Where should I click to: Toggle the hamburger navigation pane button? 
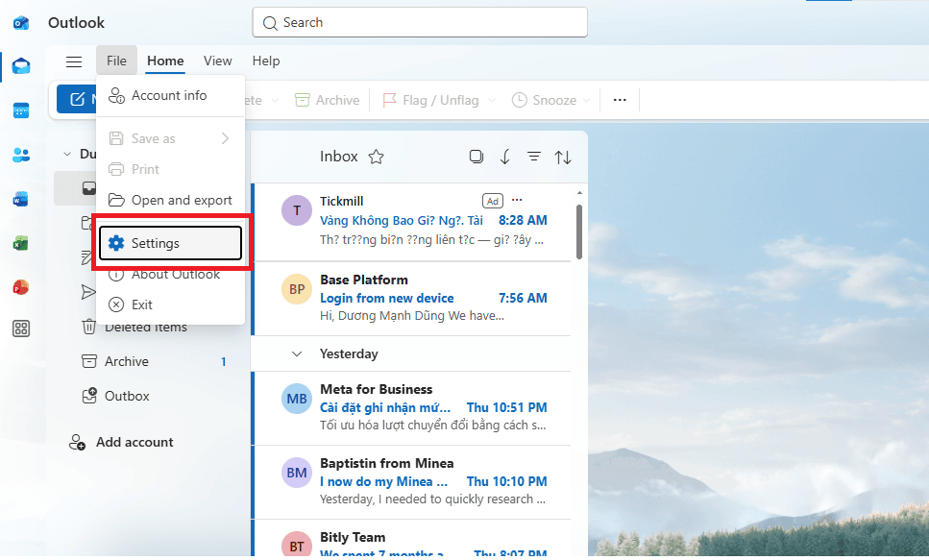(73, 61)
